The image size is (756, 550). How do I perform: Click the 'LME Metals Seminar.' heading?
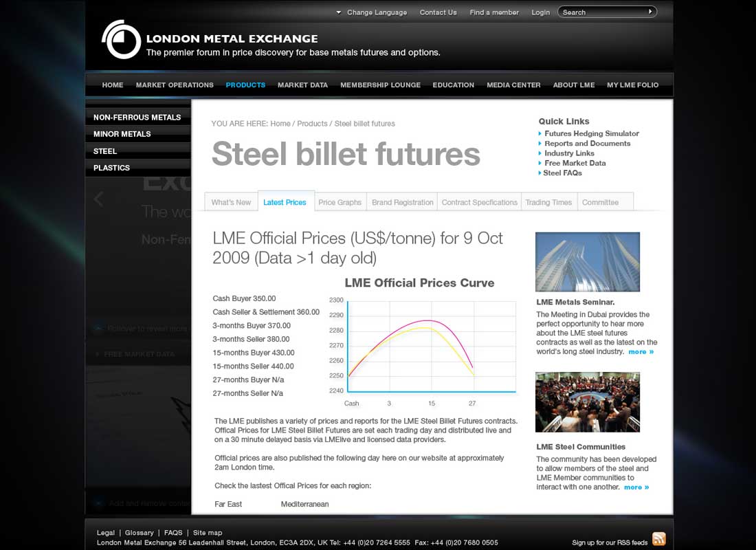575,302
